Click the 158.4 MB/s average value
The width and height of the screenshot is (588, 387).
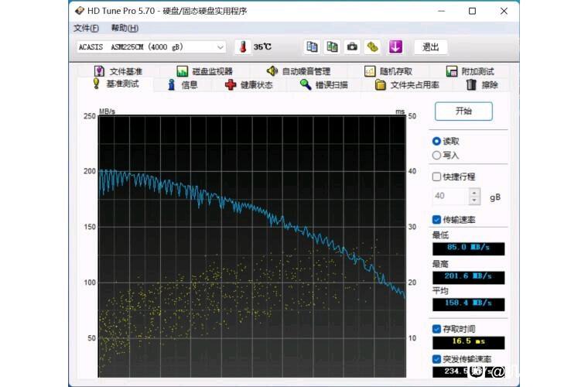[x=468, y=303]
